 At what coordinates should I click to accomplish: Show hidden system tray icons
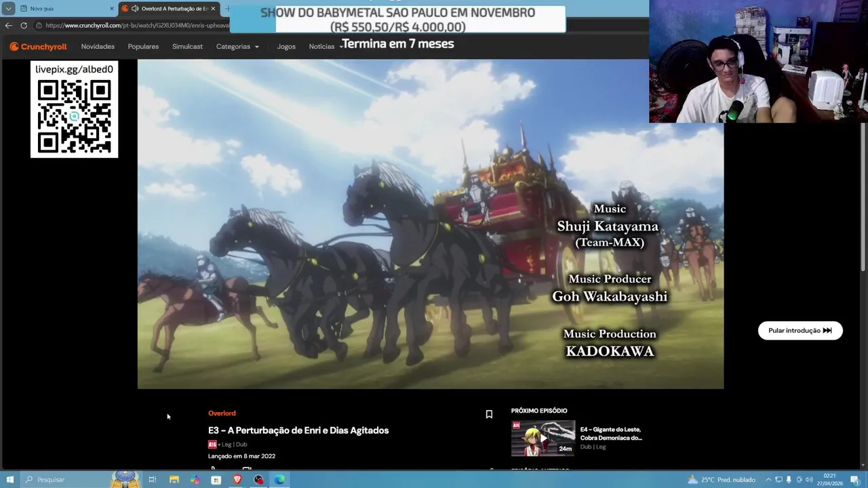769,480
